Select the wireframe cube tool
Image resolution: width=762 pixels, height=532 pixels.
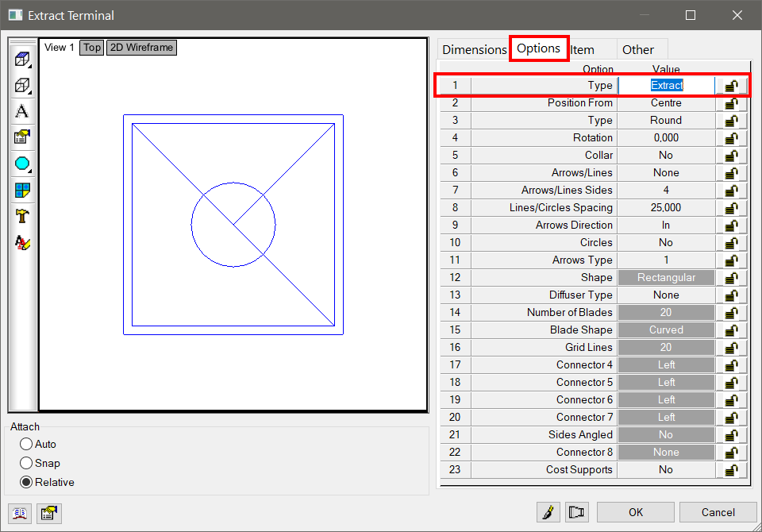click(21, 85)
